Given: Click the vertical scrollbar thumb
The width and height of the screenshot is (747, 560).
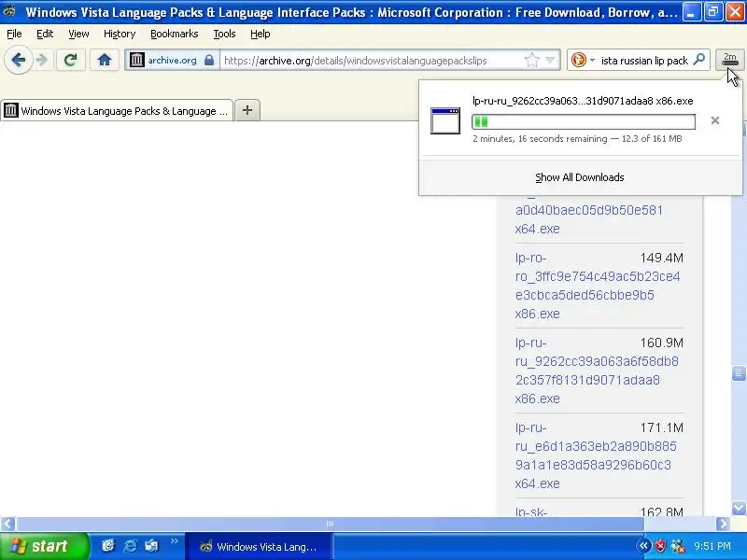Looking at the screenshot, I should pyautogui.click(x=739, y=373).
